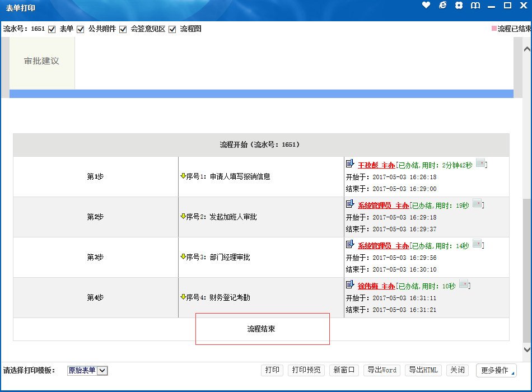Click the gear-shaped icon in title bar
The image size is (532, 392).
point(459,6)
